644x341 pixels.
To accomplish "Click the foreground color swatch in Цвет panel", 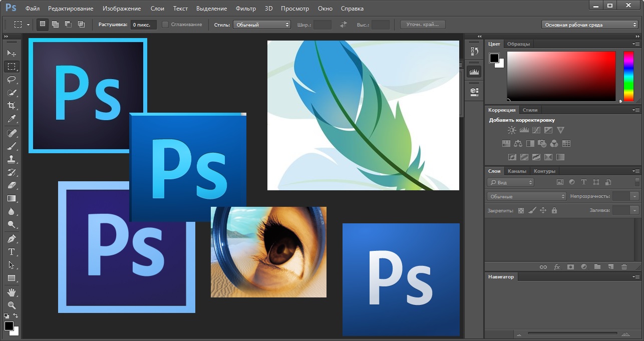I will [494, 58].
